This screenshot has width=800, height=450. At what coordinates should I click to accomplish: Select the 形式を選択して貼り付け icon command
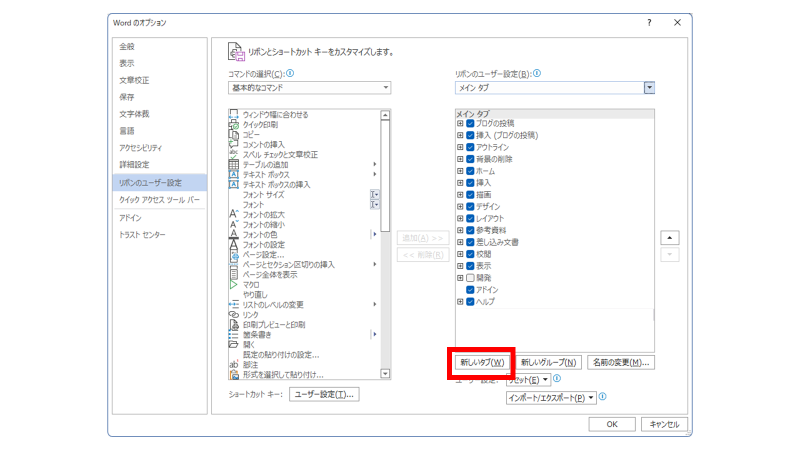click(234, 374)
